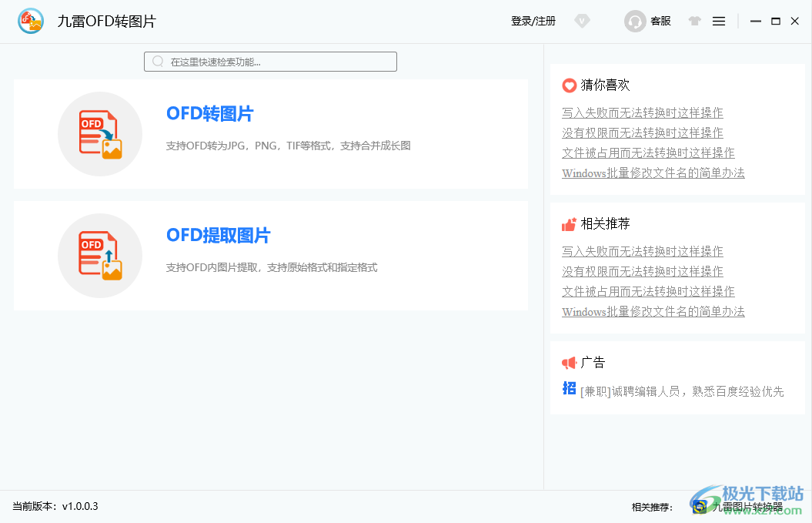Minimize the application window
812x523 pixels.
pyautogui.click(x=756, y=22)
